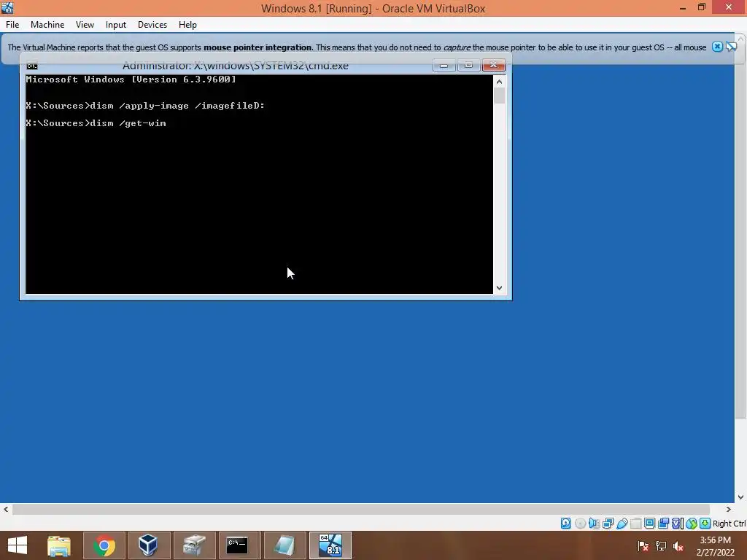747x560 pixels.
Task: Click the muted volume tray icon
Action: point(678,546)
